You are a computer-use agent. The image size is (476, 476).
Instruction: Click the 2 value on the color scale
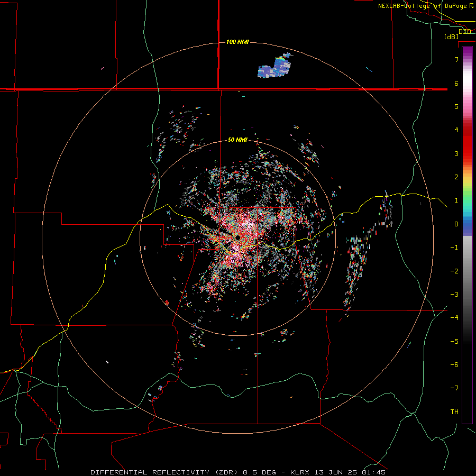click(456, 177)
